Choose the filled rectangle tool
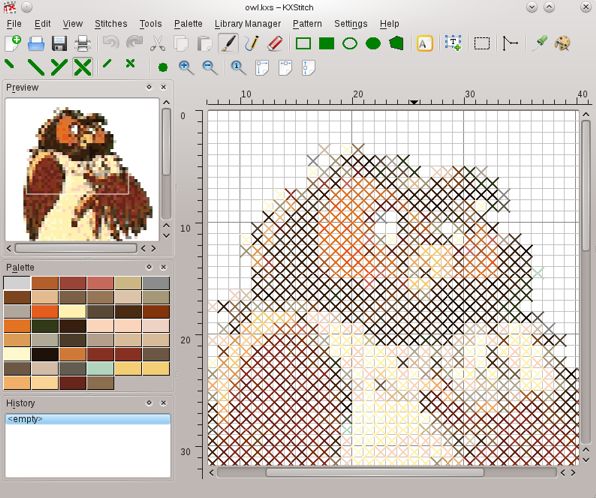 (x=326, y=43)
